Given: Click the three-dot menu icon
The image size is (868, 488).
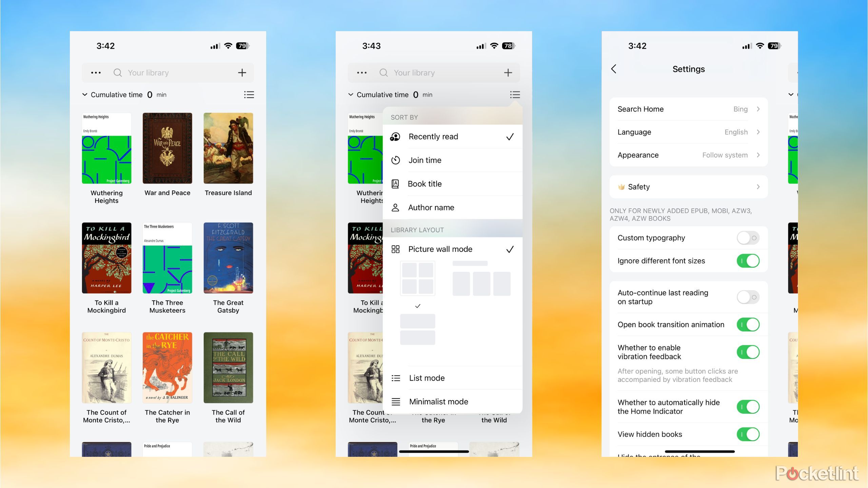Looking at the screenshot, I should [x=95, y=73].
